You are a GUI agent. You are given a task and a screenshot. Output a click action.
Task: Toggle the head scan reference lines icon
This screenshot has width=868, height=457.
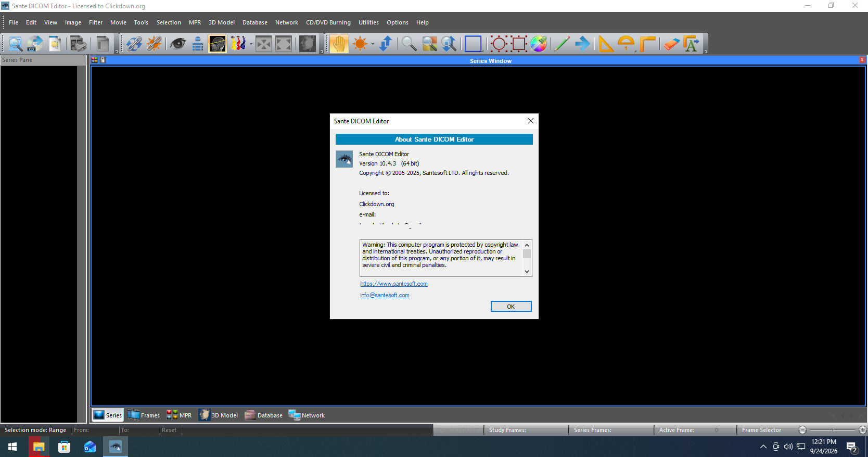click(218, 44)
